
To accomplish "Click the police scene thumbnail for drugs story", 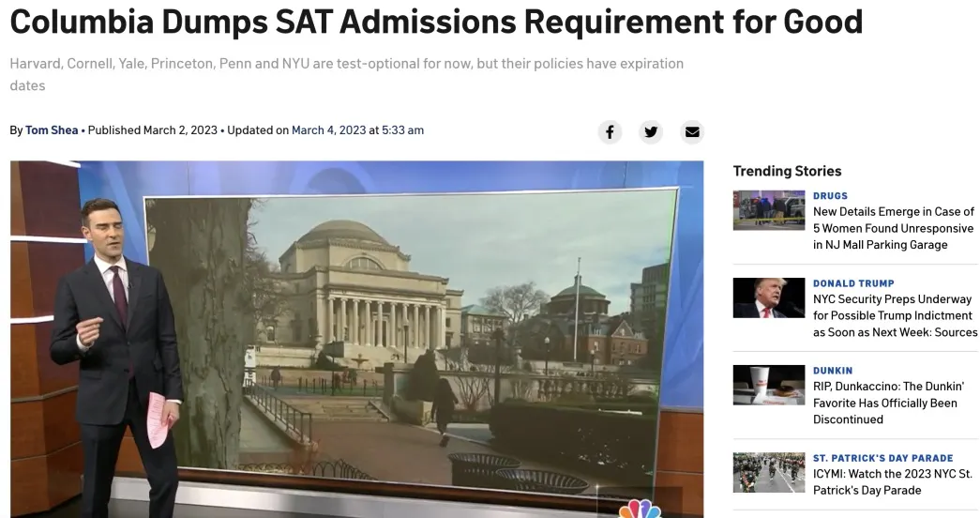I will pyautogui.click(x=769, y=210).
